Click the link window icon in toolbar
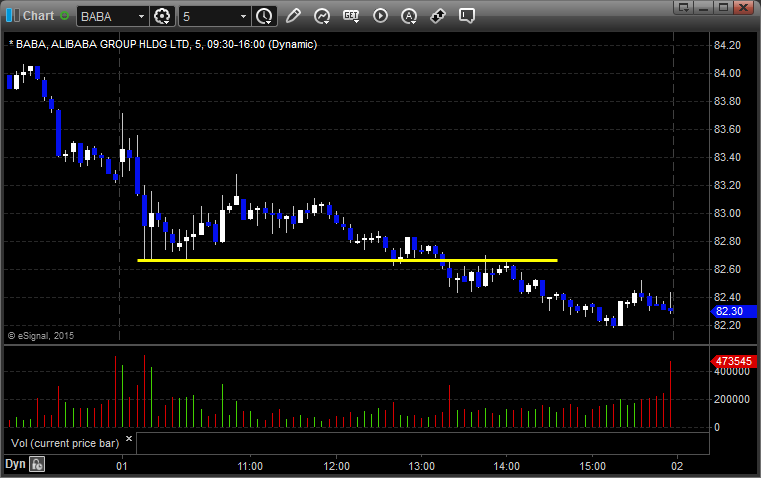This screenshot has height=478, width=761. point(438,16)
